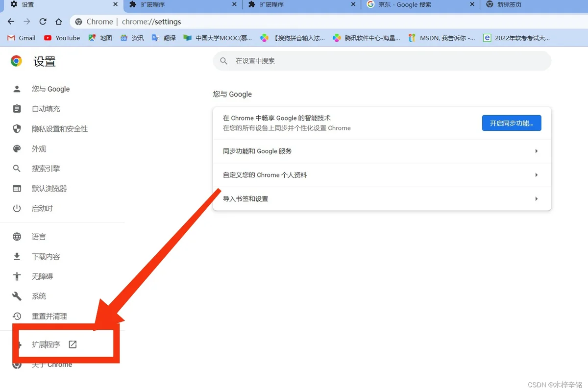Open the 翻译 bookmark
This screenshot has height=392, width=588.
(x=164, y=38)
